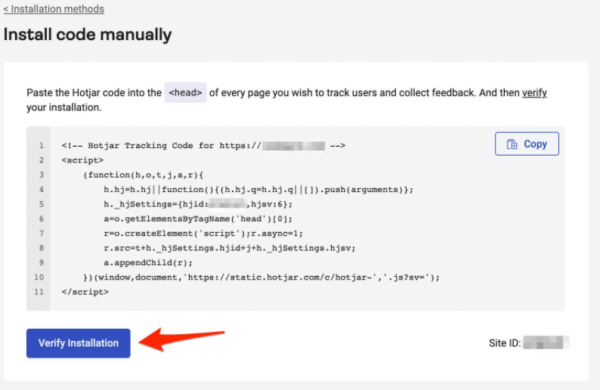Click the getElementsByTagName('head') line
600x390 pixels.
(x=198, y=219)
